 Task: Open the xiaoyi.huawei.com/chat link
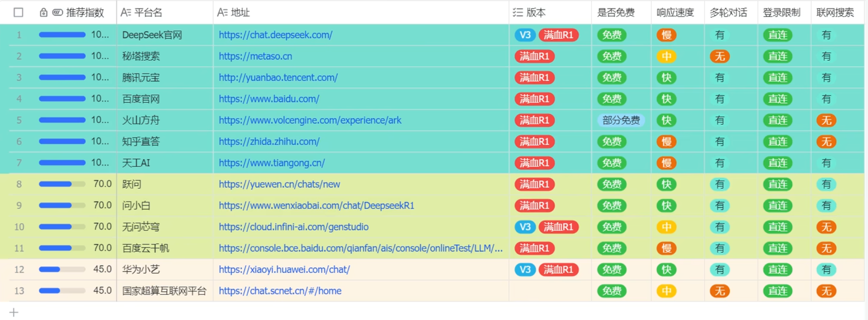pos(284,269)
